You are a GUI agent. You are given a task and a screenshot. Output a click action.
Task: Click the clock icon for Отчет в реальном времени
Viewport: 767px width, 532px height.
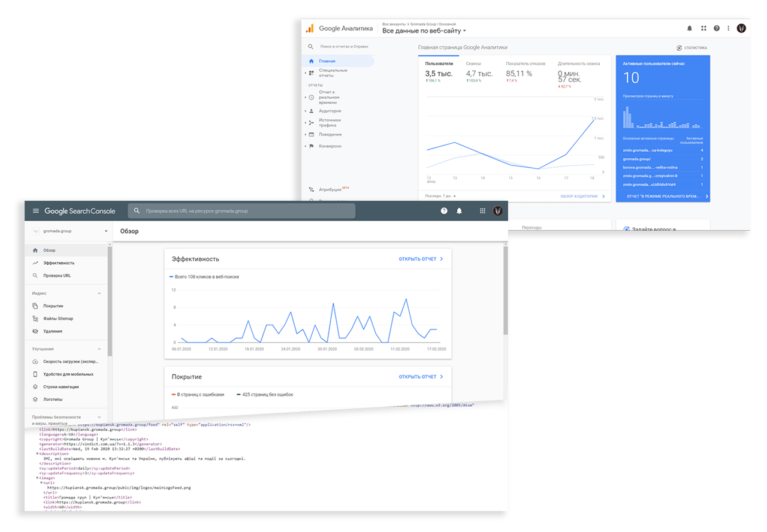(x=312, y=97)
